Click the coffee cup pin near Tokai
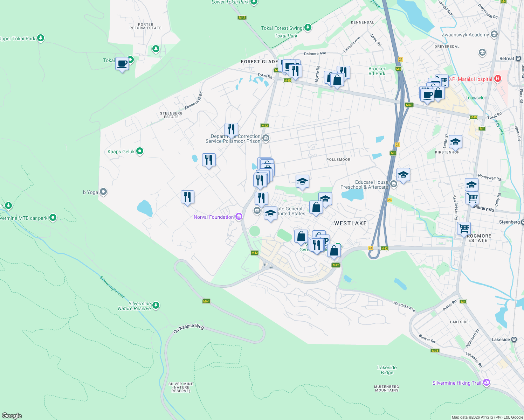Image resolution: width=524 pixels, height=420 pixels. tap(122, 64)
